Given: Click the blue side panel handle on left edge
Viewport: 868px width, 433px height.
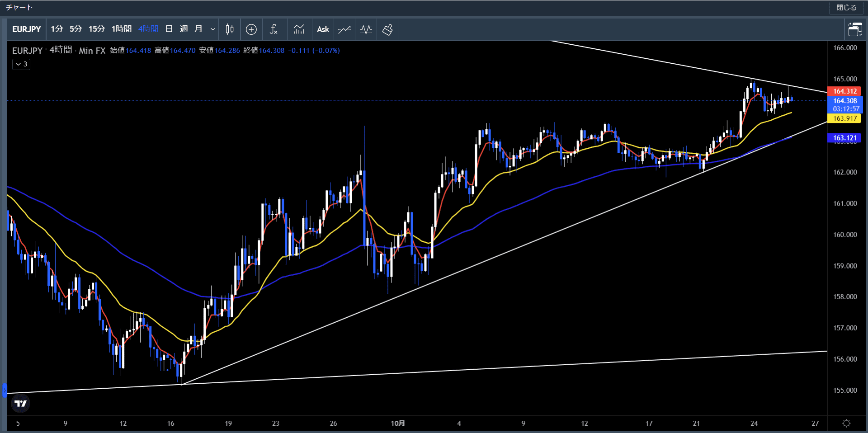Looking at the screenshot, I should (x=5, y=390).
